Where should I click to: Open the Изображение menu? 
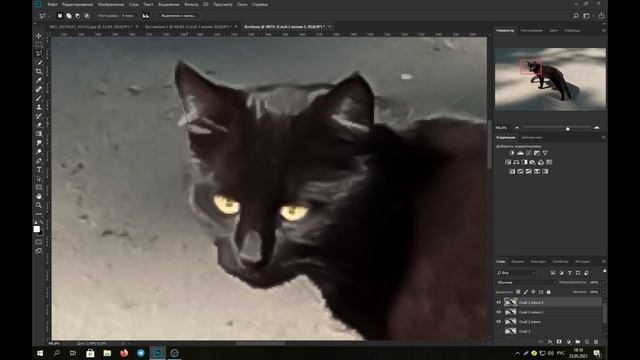(x=111, y=4)
